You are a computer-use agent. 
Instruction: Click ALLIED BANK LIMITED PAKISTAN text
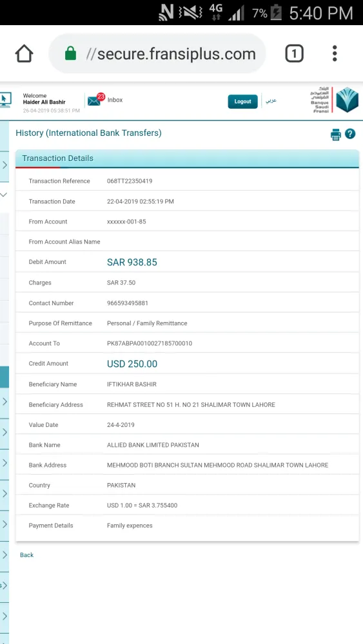coord(153,445)
